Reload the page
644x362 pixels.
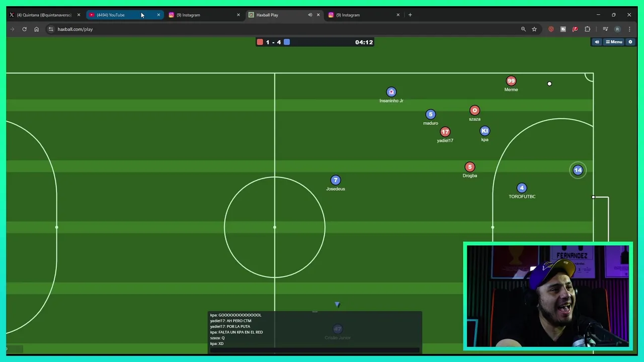point(24,29)
